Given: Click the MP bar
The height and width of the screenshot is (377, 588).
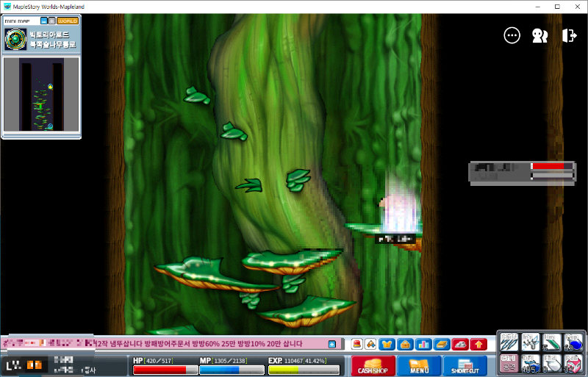Looking at the screenshot, I should (232, 370).
